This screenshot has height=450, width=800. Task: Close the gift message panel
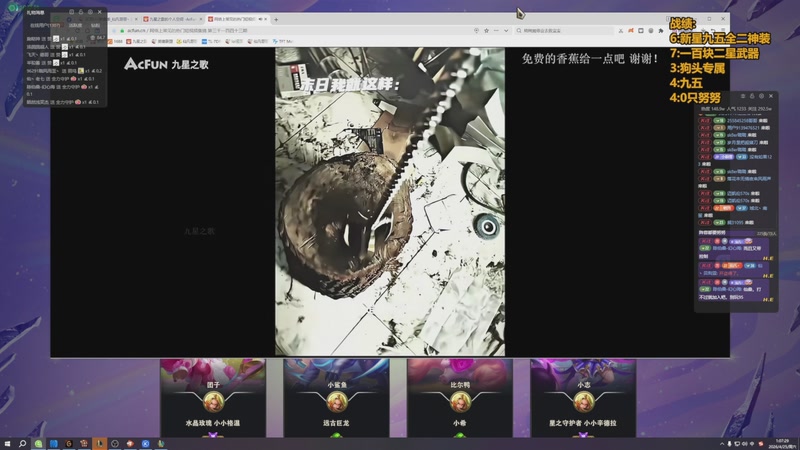99,12
